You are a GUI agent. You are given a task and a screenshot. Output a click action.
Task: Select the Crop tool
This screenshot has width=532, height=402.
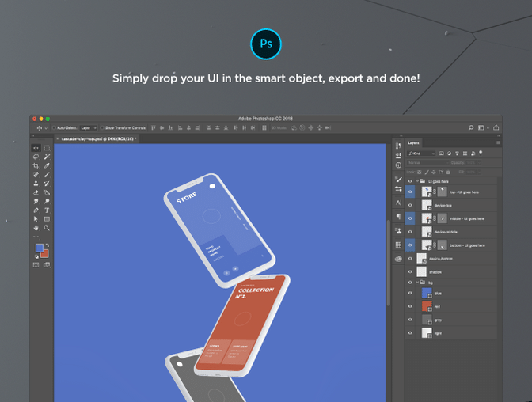pos(36,166)
